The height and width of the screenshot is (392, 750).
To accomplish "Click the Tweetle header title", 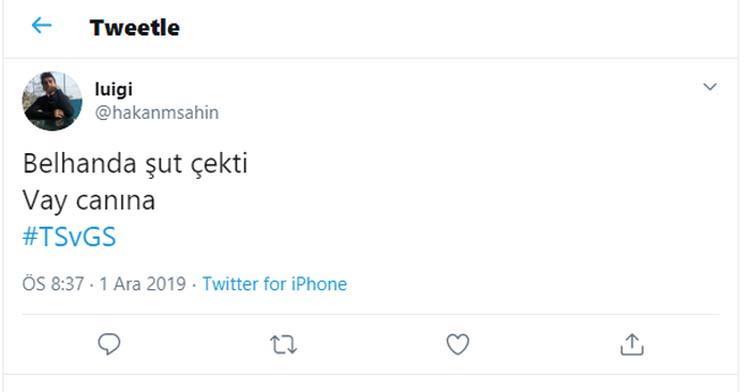I will pyautogui.click(x=134, y=28).
